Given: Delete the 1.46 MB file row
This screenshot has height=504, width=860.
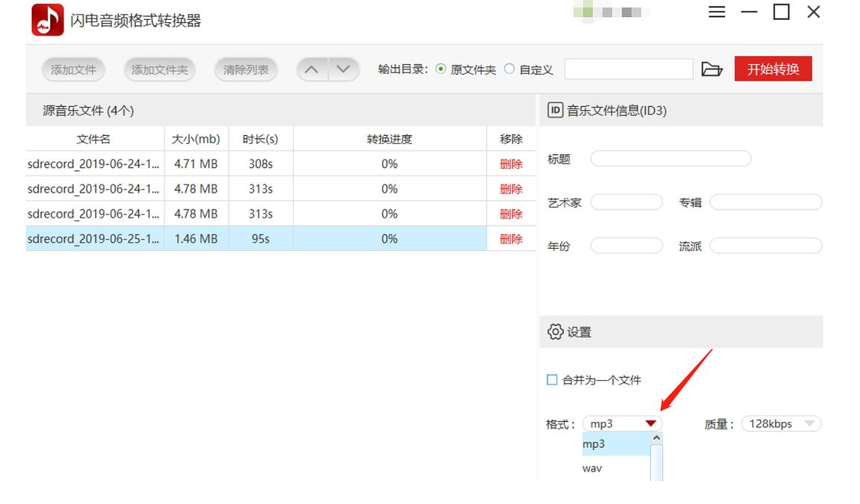Looking at the screenshot, I should tap(511, 239).
